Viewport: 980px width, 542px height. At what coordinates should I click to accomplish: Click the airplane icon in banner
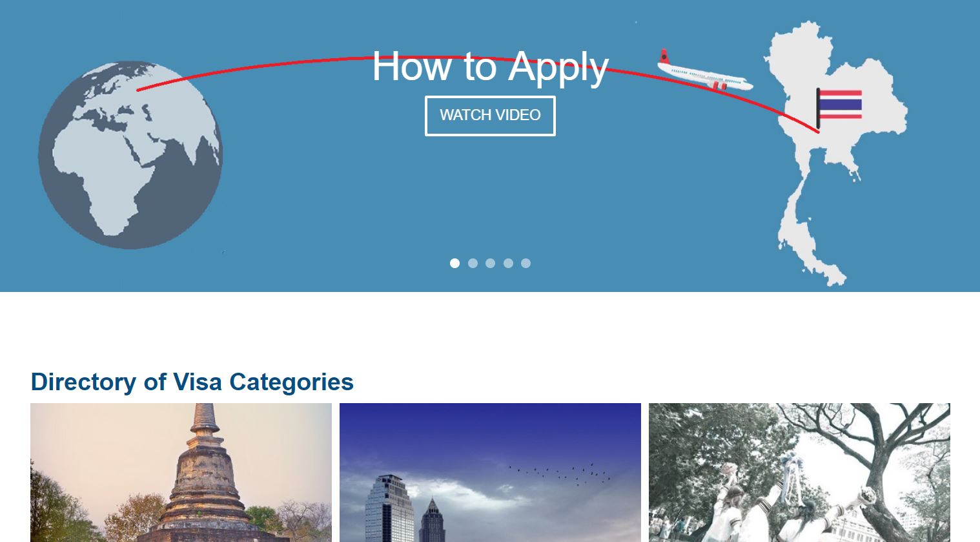point(704,71)
